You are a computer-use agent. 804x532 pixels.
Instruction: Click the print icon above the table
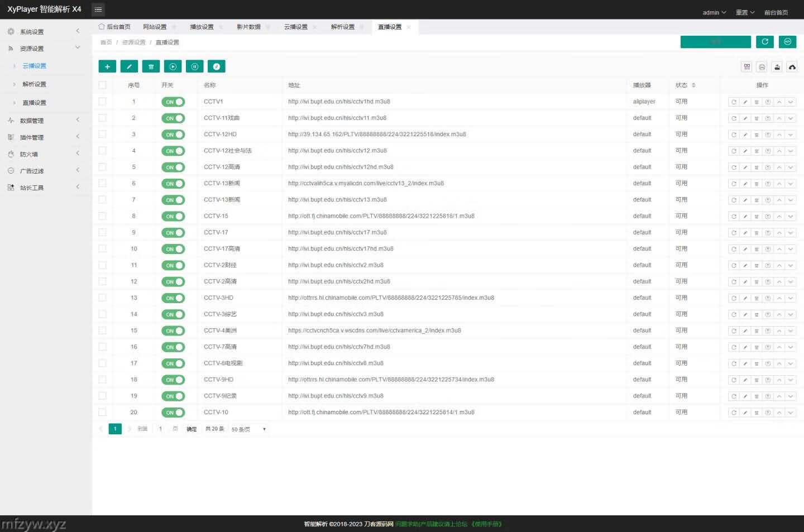(762, 67)
